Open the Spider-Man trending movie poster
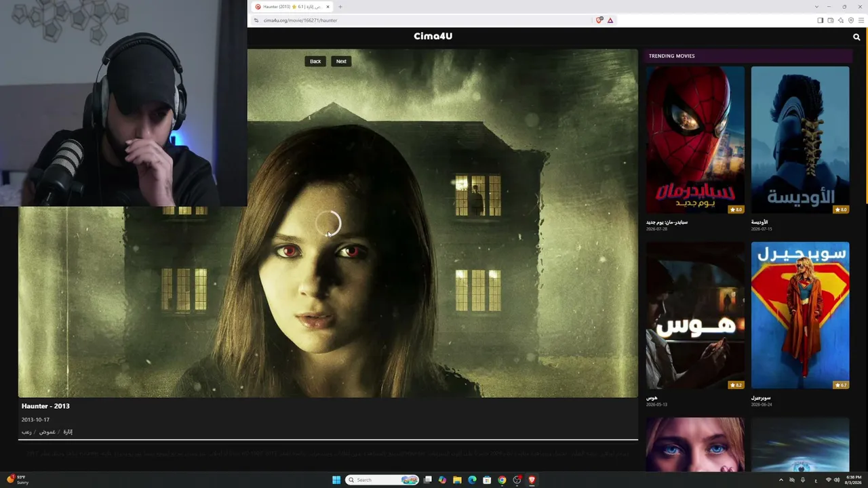868x488 pixels. tap(695, 140)
